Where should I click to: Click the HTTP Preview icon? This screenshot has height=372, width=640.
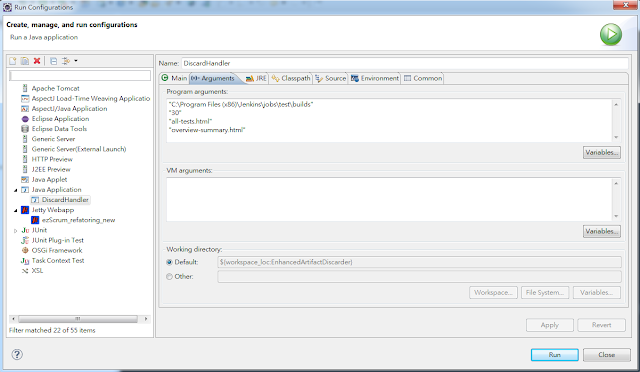tap(25, 159)
